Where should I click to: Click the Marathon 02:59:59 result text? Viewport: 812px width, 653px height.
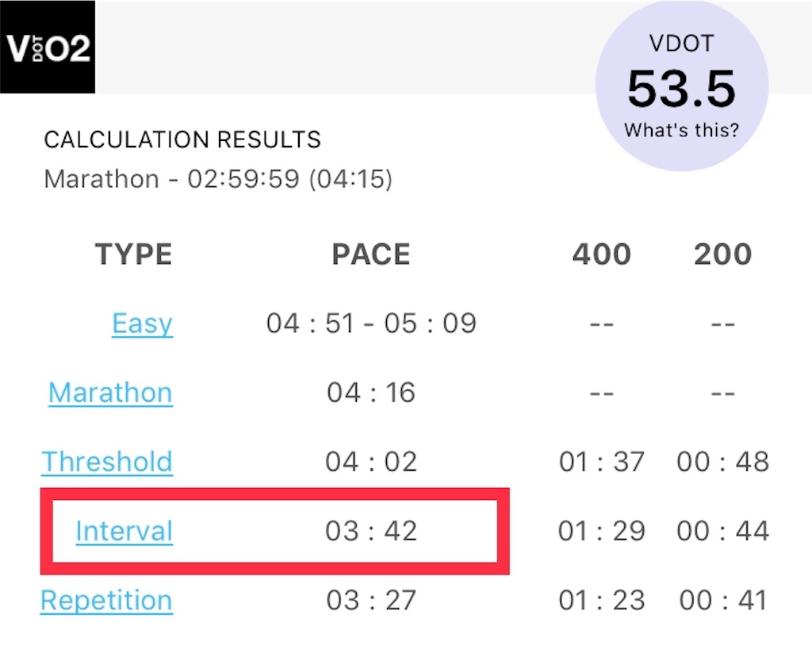pos(218,179)
